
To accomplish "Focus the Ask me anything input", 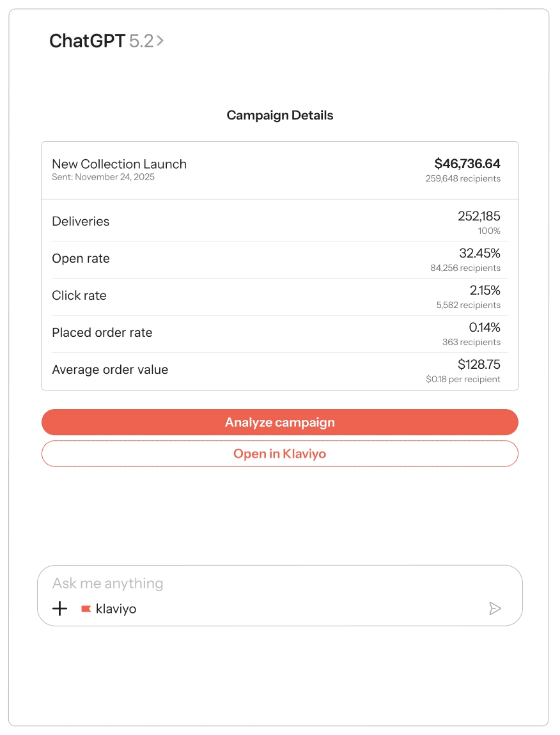I will [256, 584].
